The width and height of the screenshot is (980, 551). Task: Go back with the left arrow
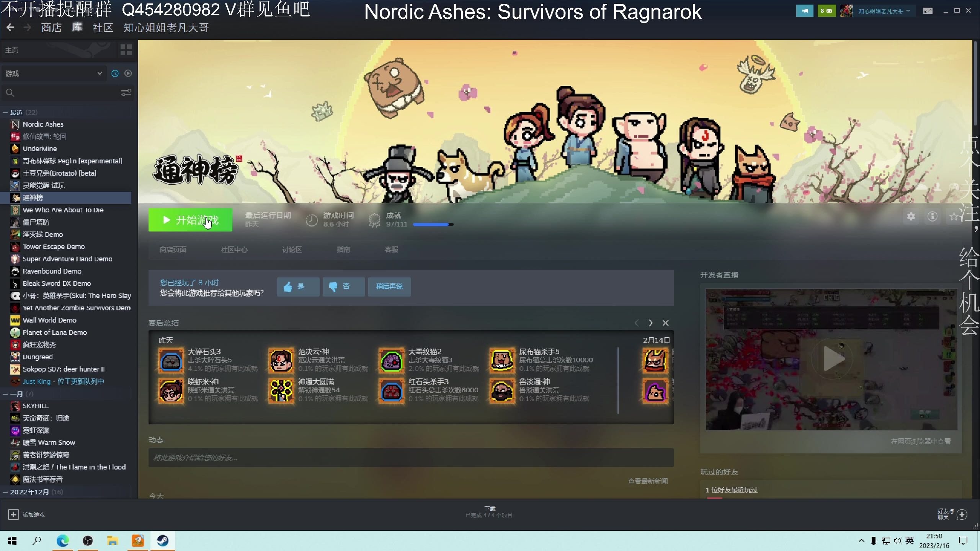coord(10,28)
